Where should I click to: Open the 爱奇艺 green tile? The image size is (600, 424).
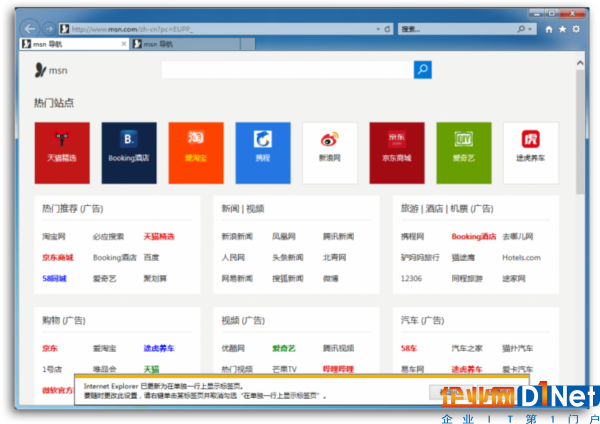[x=464, y=153]
